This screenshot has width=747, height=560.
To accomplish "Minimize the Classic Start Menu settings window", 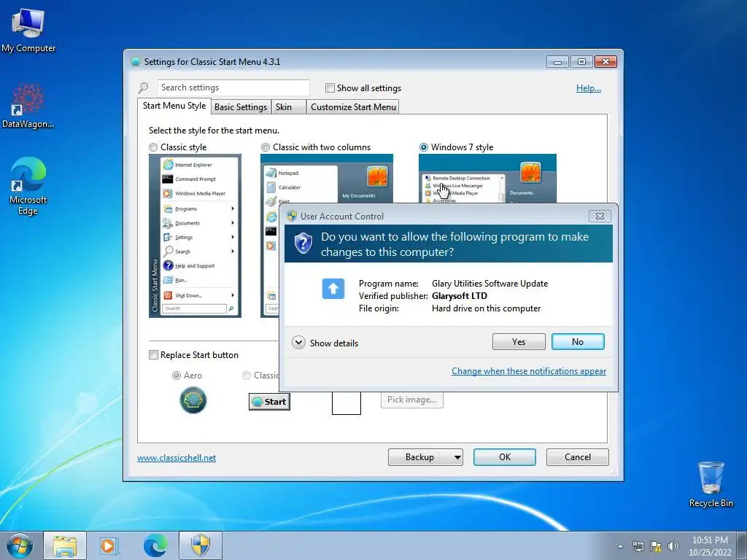I will tap(557, 62).
